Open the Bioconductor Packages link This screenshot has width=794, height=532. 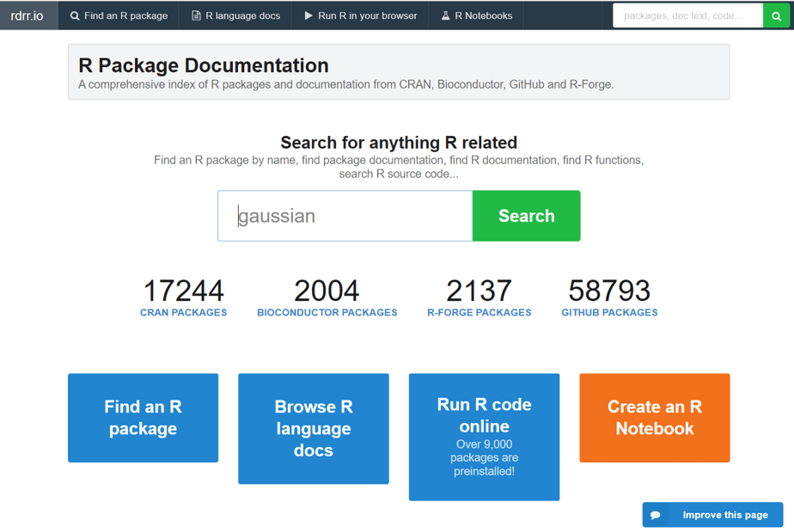[327, 313]
